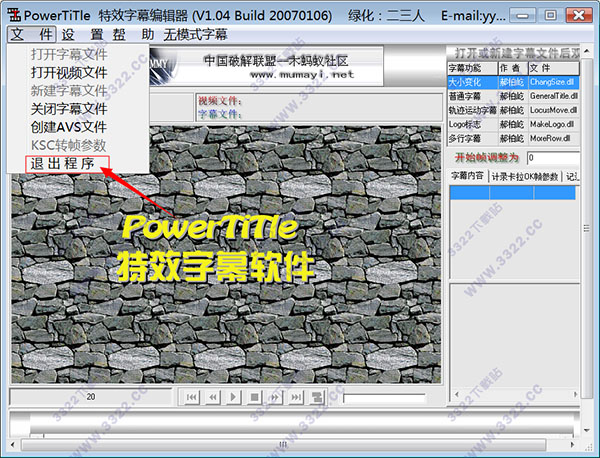This screenshot has width=600, height=458.
Task: Click the LocusMove.dll file cell
Action: coord(554,110)
